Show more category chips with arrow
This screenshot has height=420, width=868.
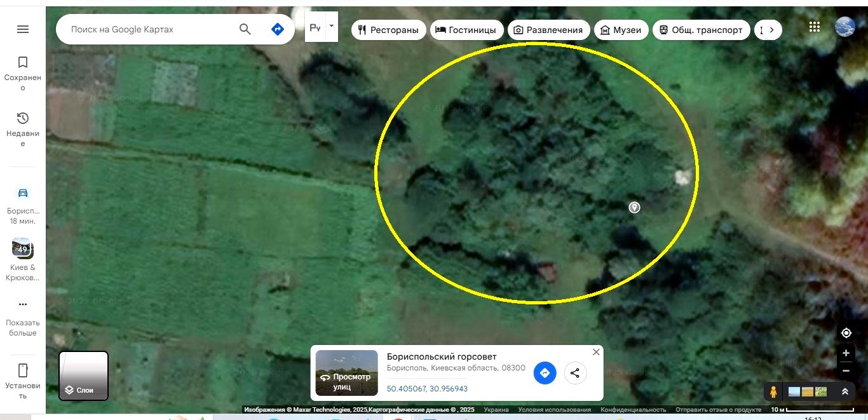point(771,30)
